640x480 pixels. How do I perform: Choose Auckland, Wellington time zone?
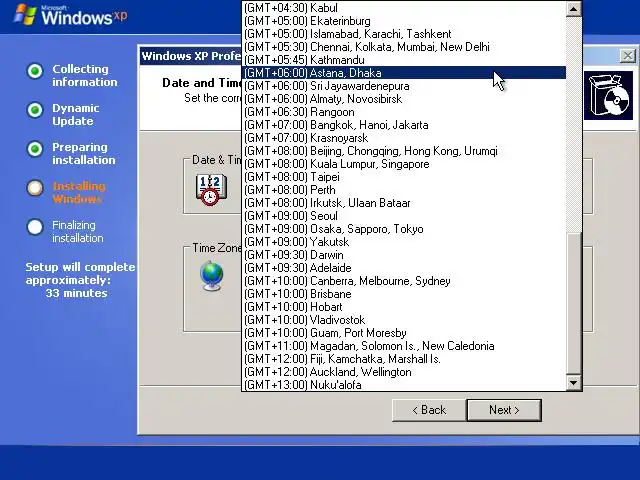click(404, 372)
